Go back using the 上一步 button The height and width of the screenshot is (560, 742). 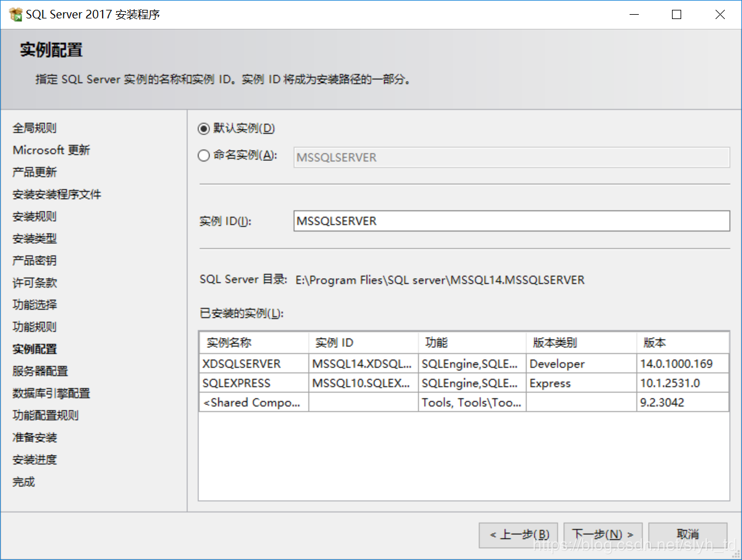[519, 535]
